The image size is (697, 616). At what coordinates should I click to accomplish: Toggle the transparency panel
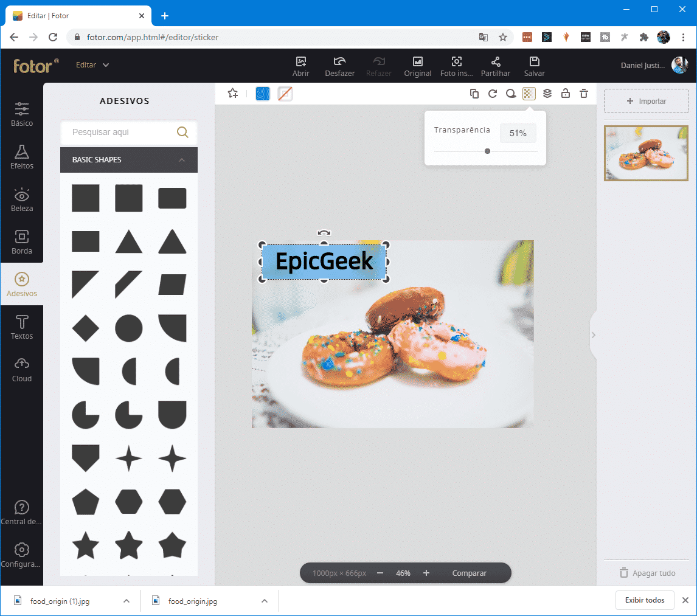pyautogui.click(x=529, y=94)
